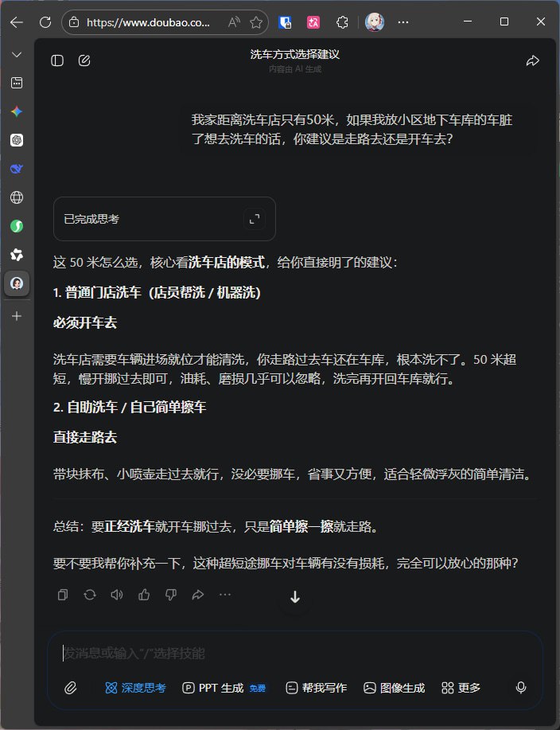
Task: Like the response with thumbs up
Action: tap(144, 594)
